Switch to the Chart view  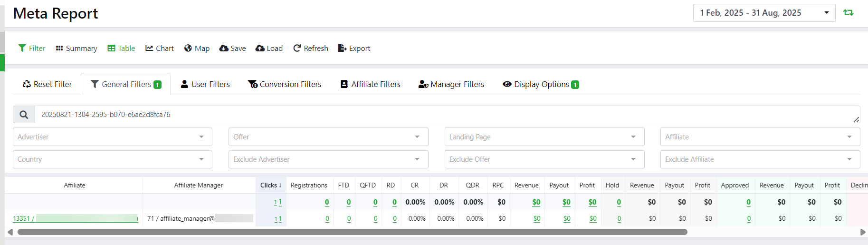pyautogui.click(x=160, y=48)
